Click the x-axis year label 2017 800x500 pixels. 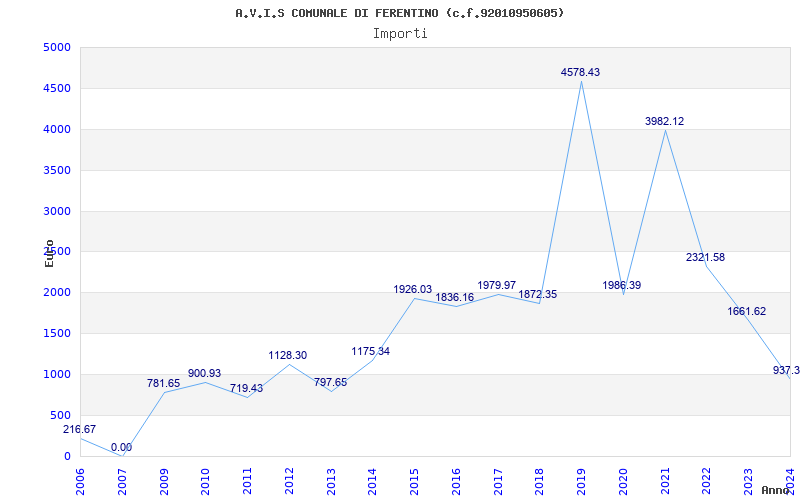pyautogui.click(x=498, y=481)
